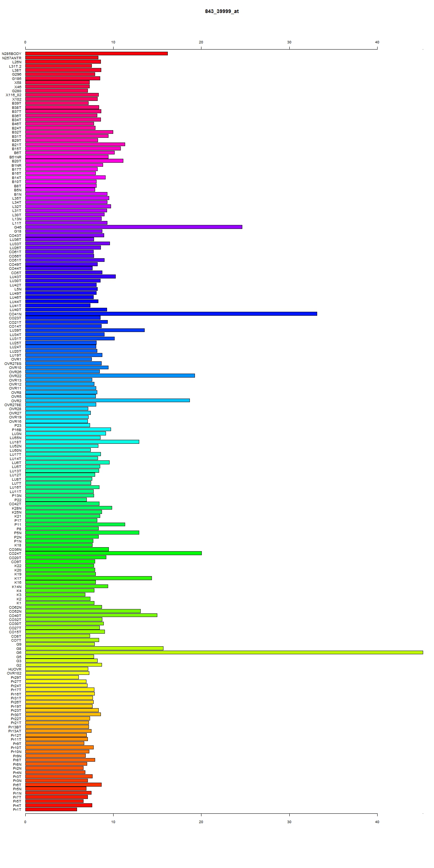The image size is (434, 868).
Task: Select the 'LU6T' label
Action: click(x=17, y=463)
